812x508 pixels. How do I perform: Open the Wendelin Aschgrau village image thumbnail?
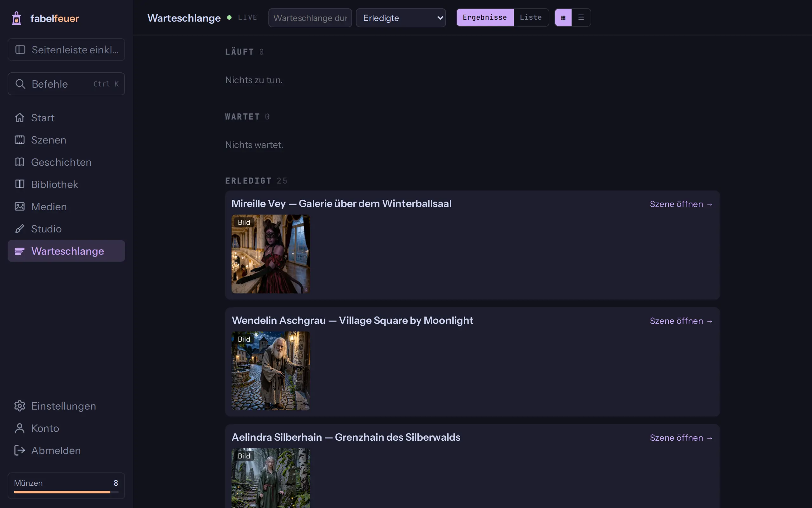(271, 371)
